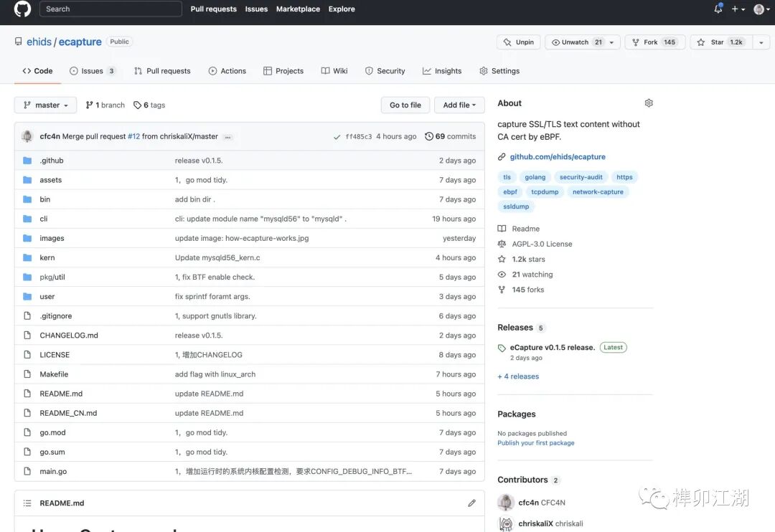Open Explore in top navigation
Image resolution: width=775 pixels, height=532 pixels.
pos(342,9)
